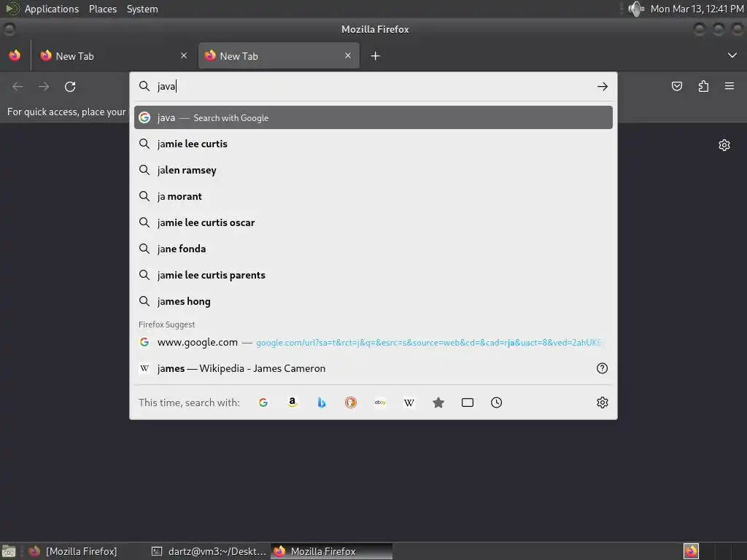This screenshot has width=747, height=560.
Task: Close the first New Tab
Action: [x=184, y=55]
